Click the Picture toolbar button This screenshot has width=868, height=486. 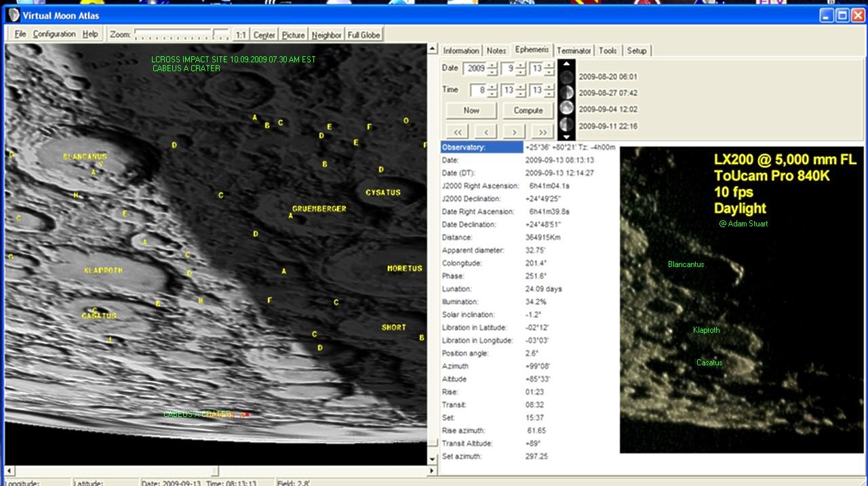click(294, 35)
